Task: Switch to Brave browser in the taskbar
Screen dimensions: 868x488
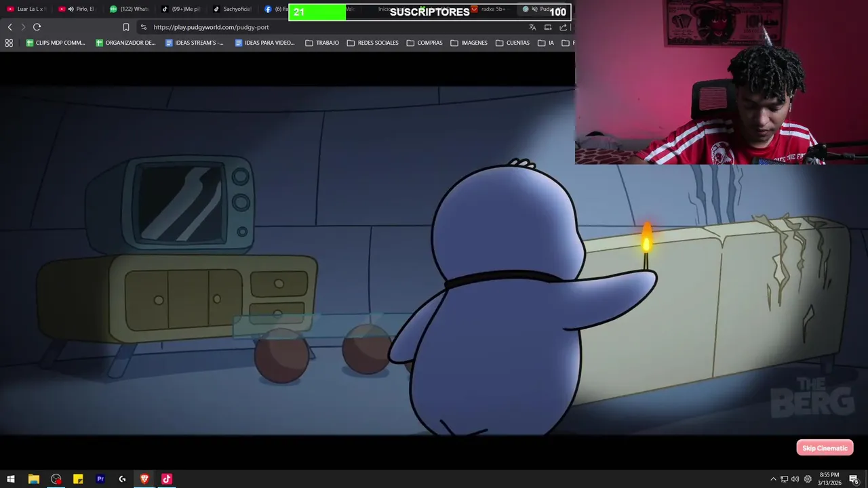Action: [144, 479]
